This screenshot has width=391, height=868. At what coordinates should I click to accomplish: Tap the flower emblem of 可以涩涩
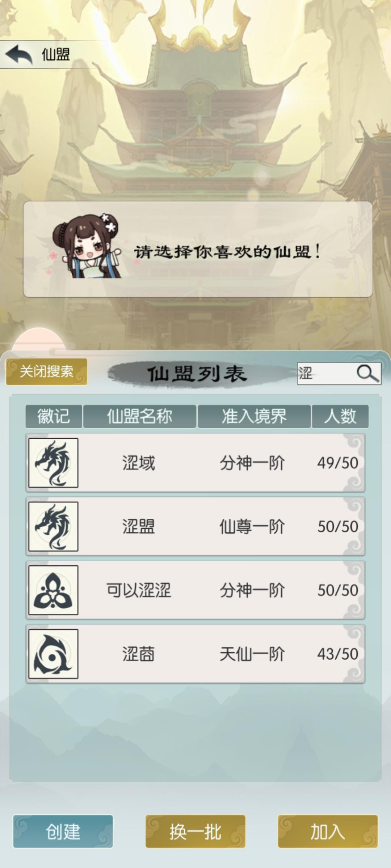click(53, 590)
